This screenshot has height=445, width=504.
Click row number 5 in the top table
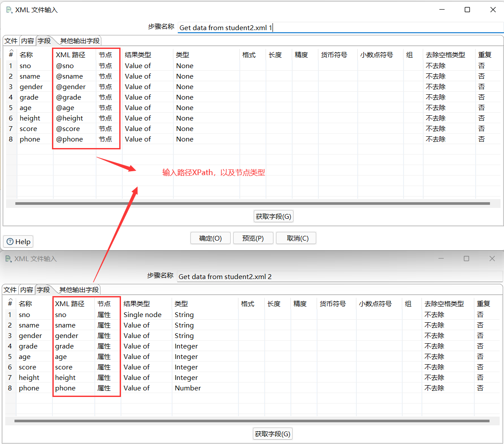click(10, 107)
